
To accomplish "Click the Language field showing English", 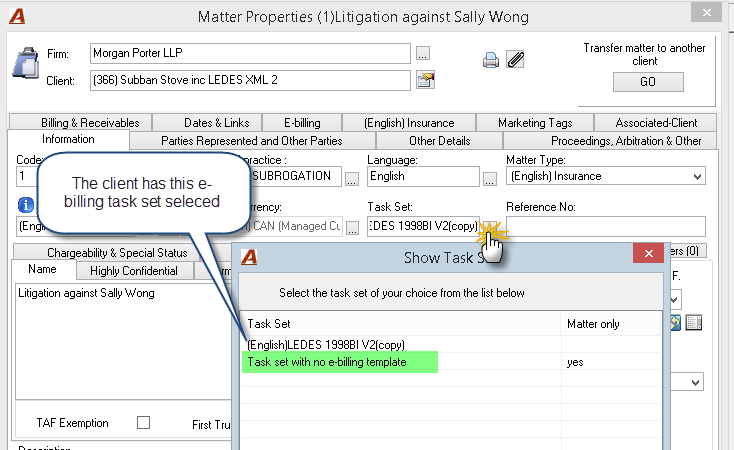I will [423, 177].
